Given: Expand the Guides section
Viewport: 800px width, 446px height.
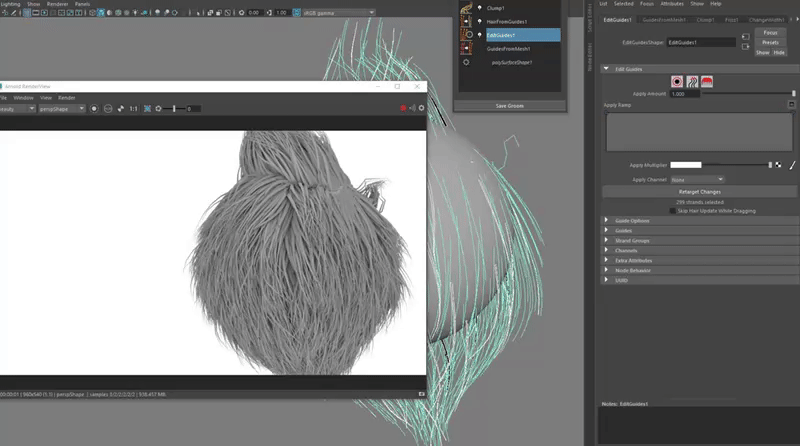Looking at the screenshot, I should pos(606,230).
